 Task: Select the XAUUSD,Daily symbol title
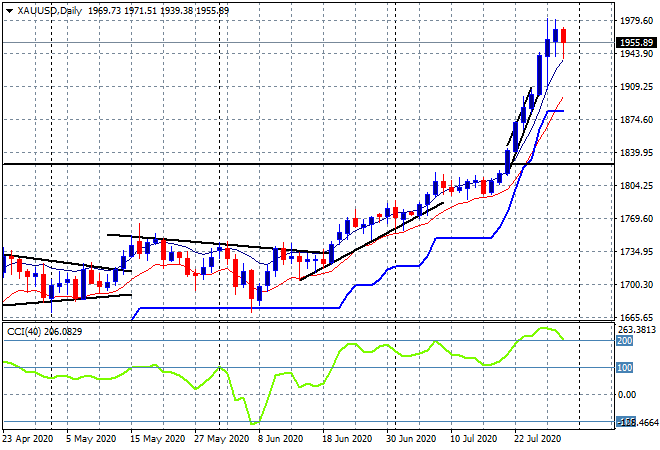50,11
